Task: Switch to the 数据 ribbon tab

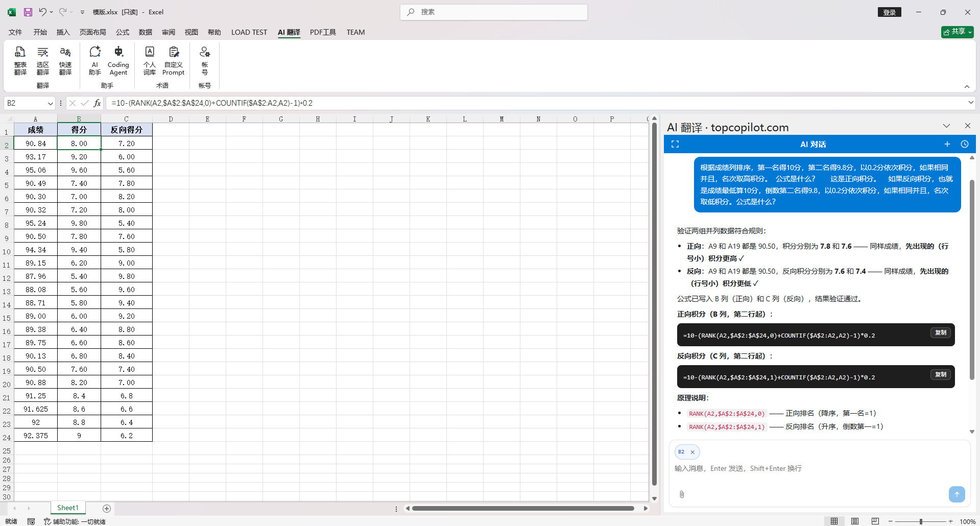Action: tap(146, 32)
